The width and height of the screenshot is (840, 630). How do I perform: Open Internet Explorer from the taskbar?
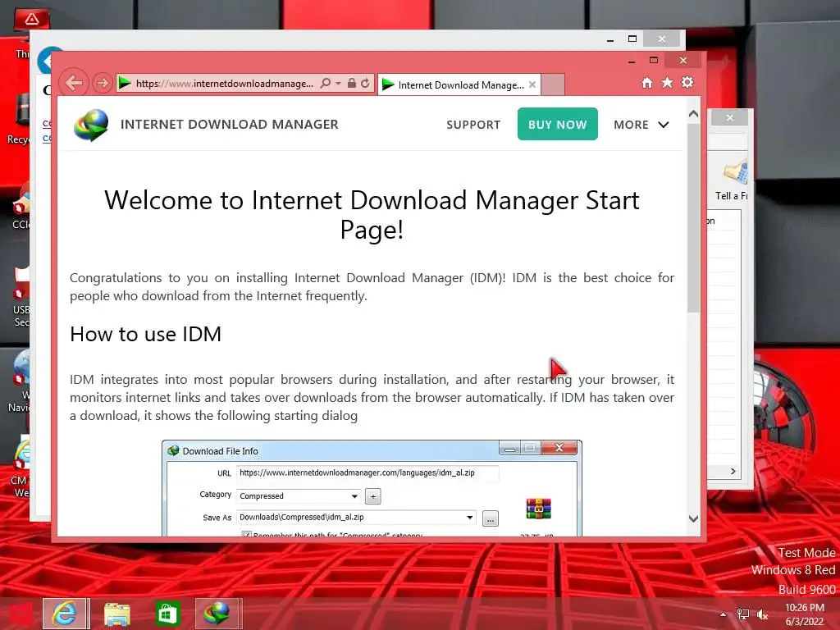click(64, 614)
